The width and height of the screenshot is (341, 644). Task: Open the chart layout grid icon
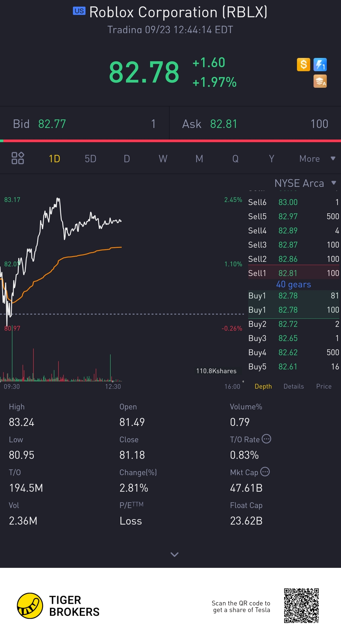[18, 158]
